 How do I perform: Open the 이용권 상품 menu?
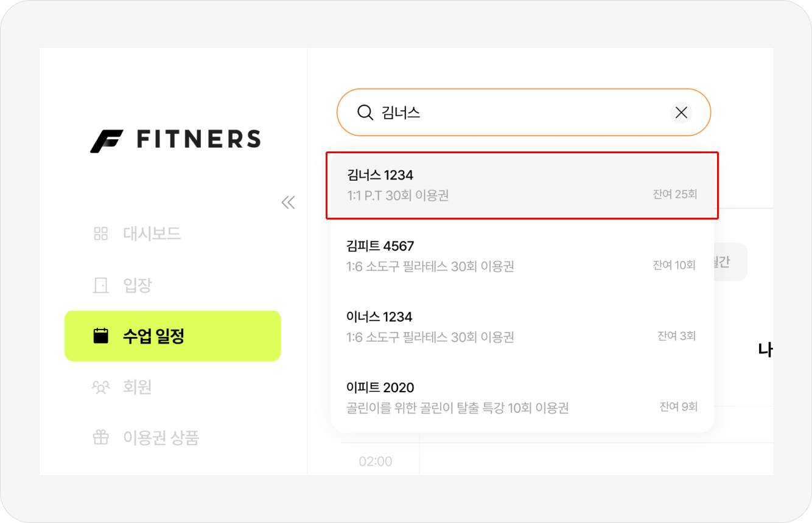point(161,437)
